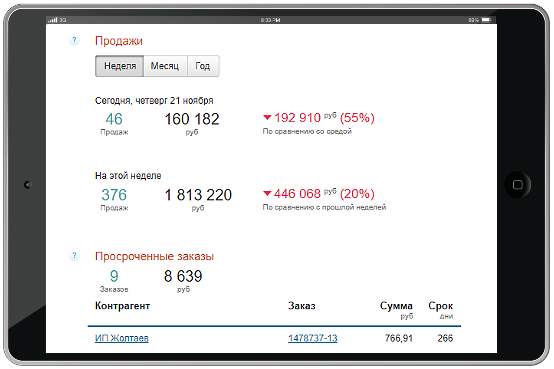Click the На этой неделе label
The image size is (554, 369).
[128, 176]
